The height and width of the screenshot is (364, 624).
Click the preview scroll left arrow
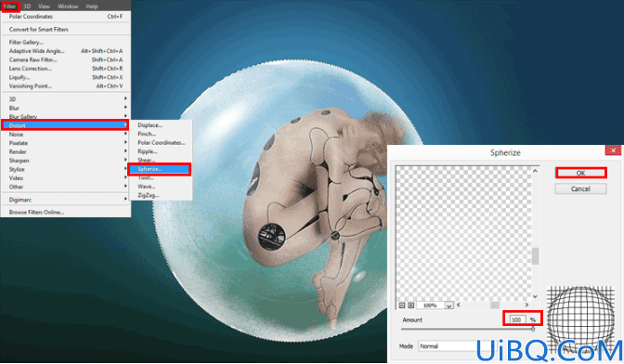[459, 305]
